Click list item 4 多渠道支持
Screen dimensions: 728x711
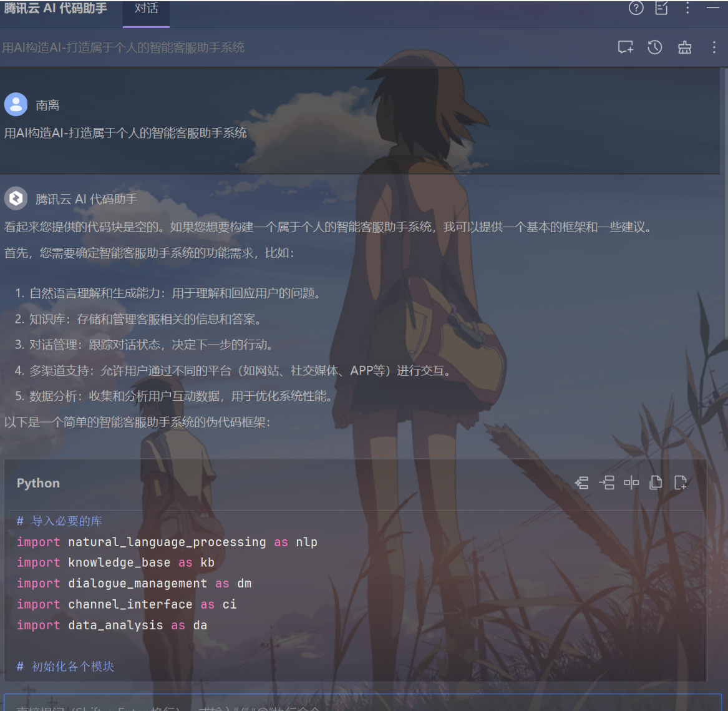(x=233, y=370)
